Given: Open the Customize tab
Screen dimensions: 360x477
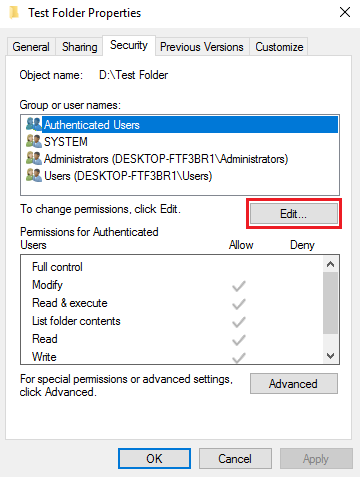Looking at the screenshot, I should (x=279, y=47).
